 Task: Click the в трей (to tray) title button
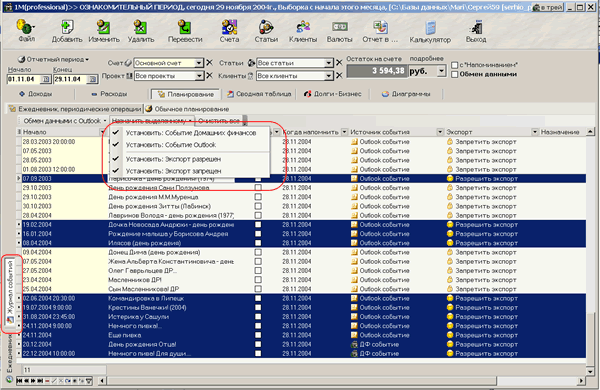(x=549, y=7)
